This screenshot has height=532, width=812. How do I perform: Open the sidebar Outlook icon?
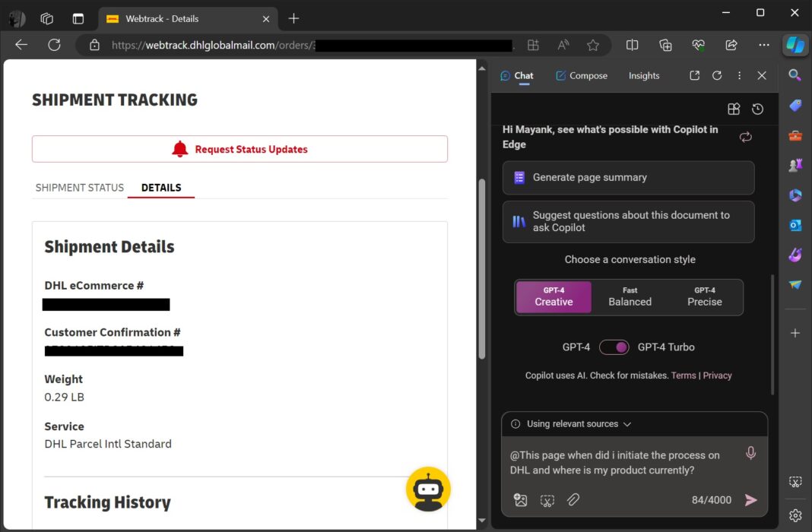click(x=795, y=225)
